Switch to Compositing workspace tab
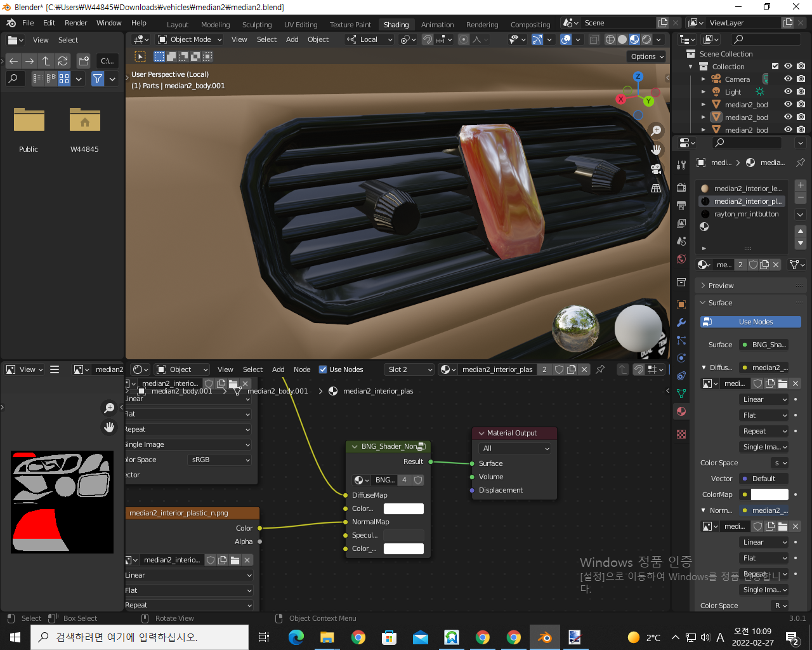This screenshot has height=650, width=812. [530, 25]
